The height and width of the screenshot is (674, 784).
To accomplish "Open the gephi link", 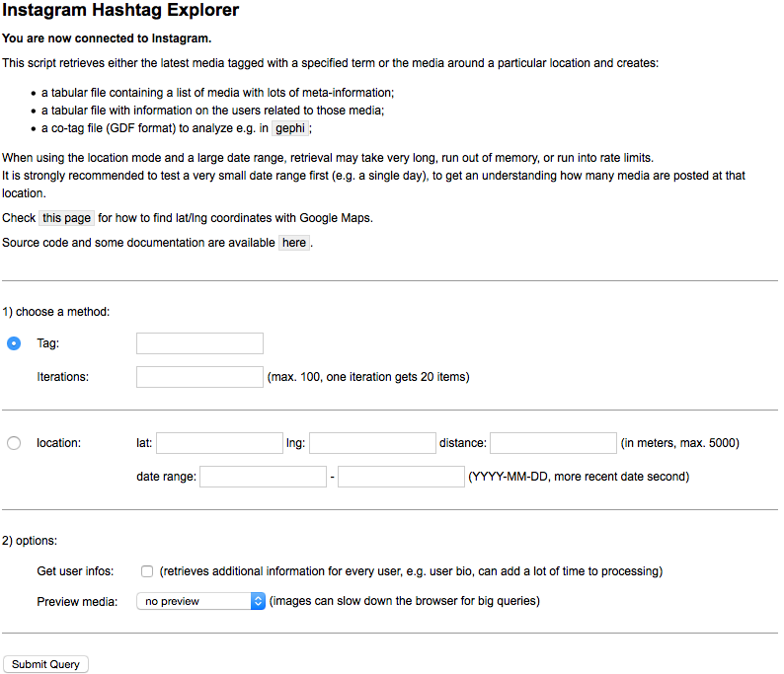I will (x=290, y=128).
